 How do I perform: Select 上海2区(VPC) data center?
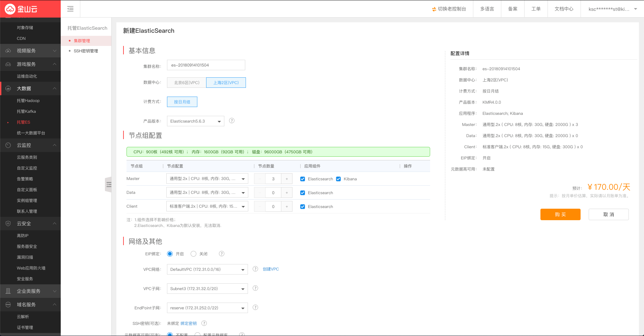point(226,82)
